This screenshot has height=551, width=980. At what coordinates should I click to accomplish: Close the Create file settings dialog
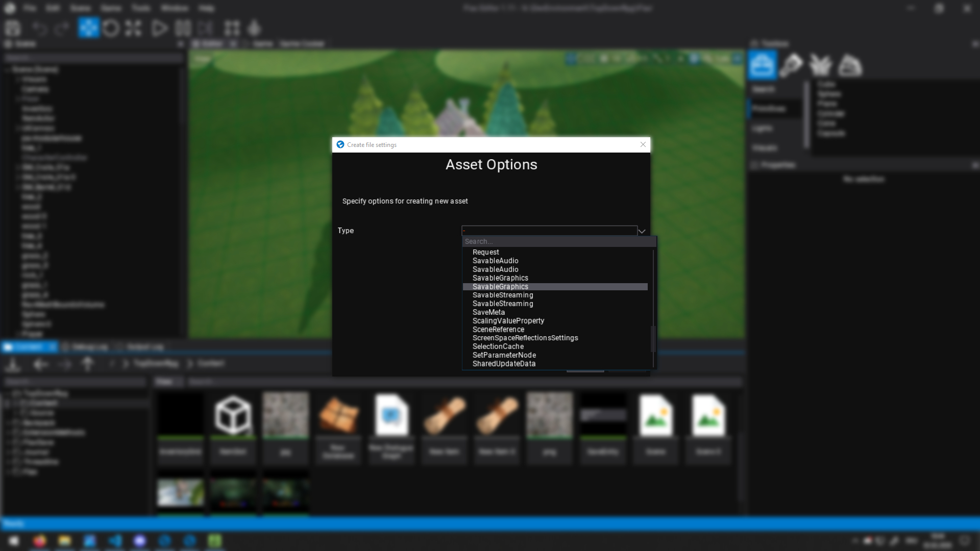643,145
